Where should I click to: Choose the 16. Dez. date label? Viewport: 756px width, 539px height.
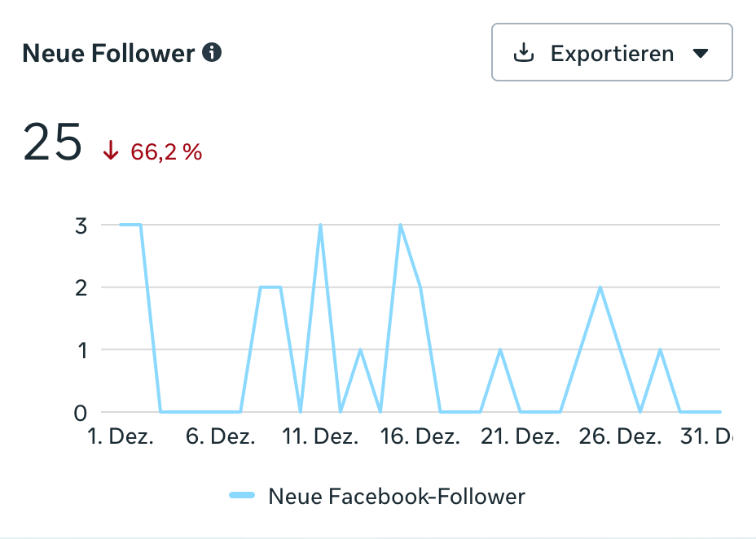click(x=420, y=437)
